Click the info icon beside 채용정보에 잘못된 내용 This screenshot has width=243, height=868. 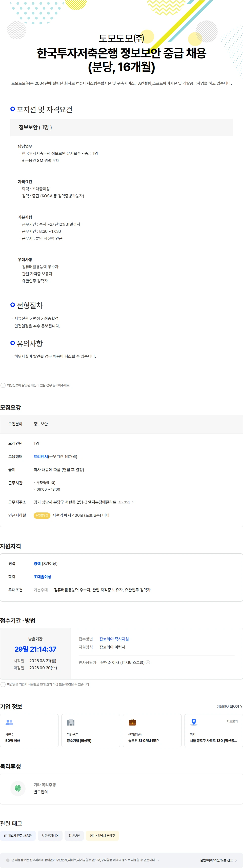click(3, 385)
